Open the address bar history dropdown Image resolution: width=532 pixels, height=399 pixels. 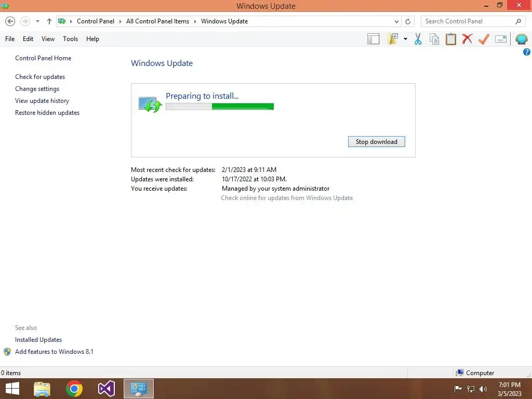click(x=396, y=21)
